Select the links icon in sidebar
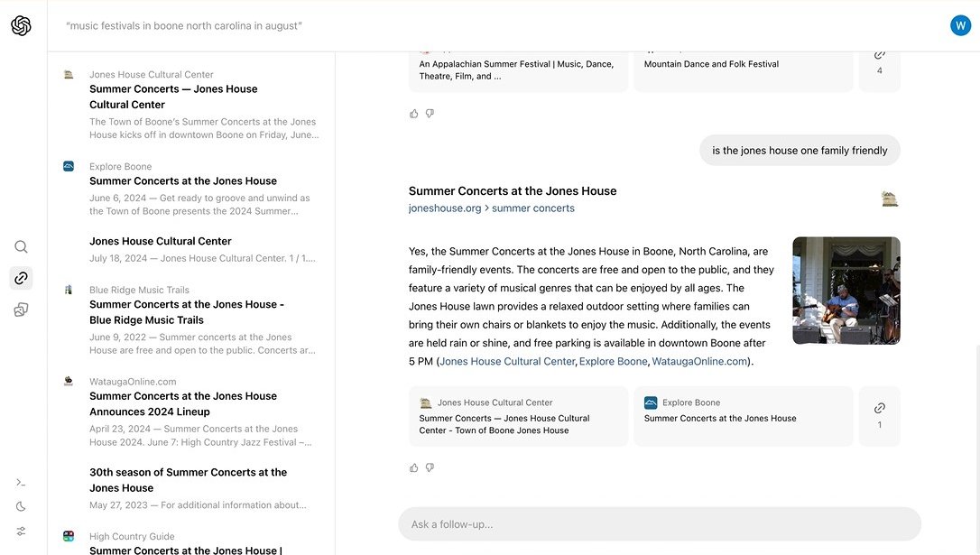The width and height of the screenshot is (980, 555). (21, 278)
